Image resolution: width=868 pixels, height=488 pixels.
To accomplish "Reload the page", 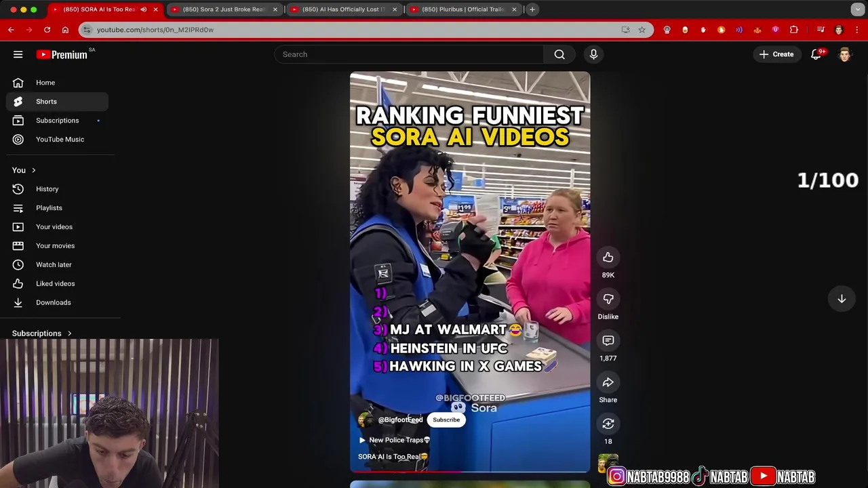I will click(47, 30).
